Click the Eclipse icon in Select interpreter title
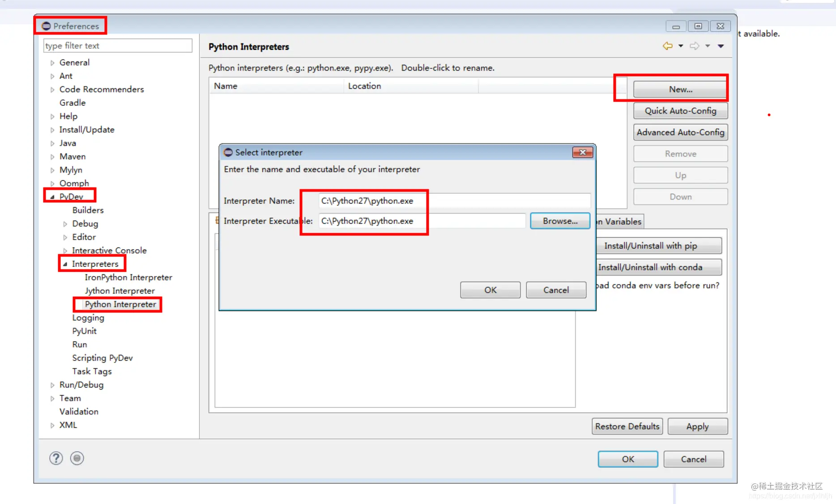Image resolution: width=836 pixels, height=504 pixels. (x=228, y=152)
